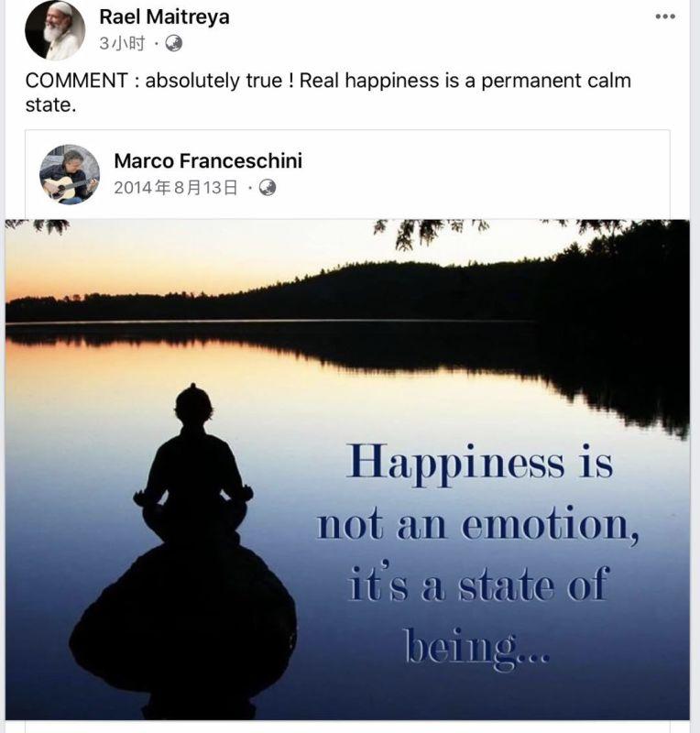Click the globe icon beside 2014年8月13日
The height and width of the screenshot is (733, 700).
click(268, 188)
